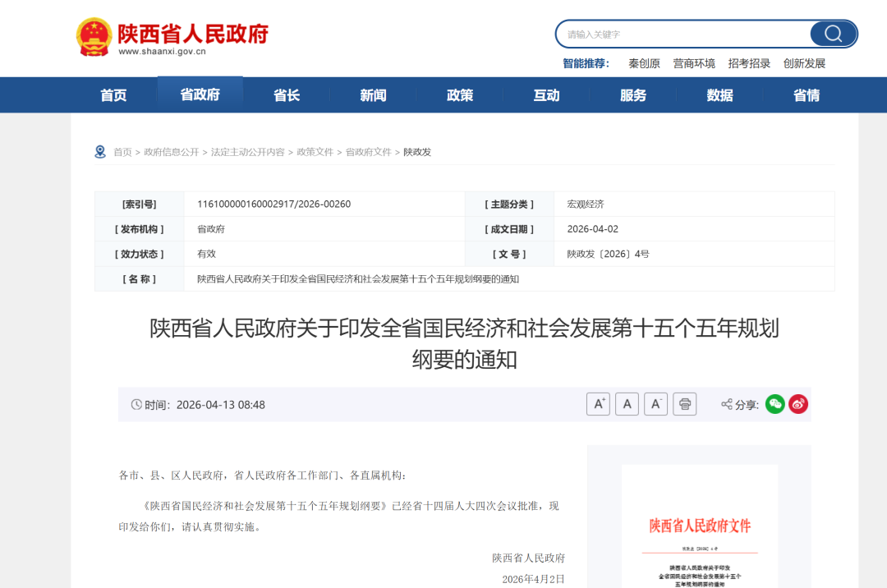Click the search magnifier icon
887x588 pixels.
[x=832, y=34]
